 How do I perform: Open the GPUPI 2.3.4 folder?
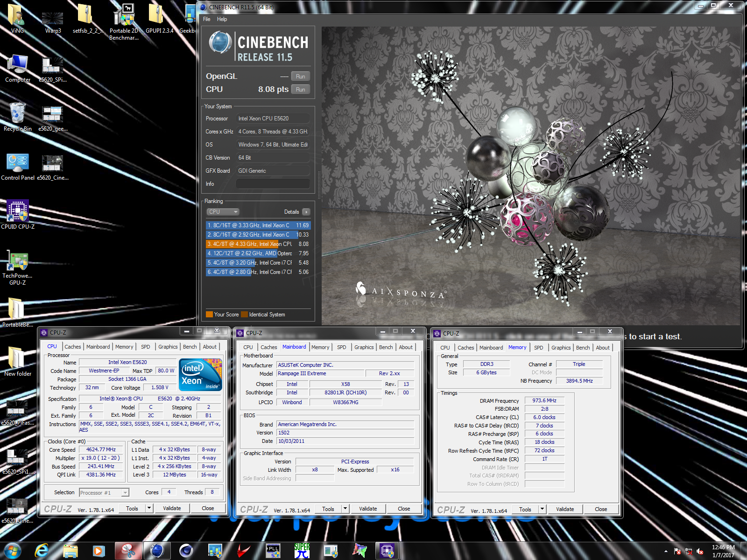pos(159,19)
